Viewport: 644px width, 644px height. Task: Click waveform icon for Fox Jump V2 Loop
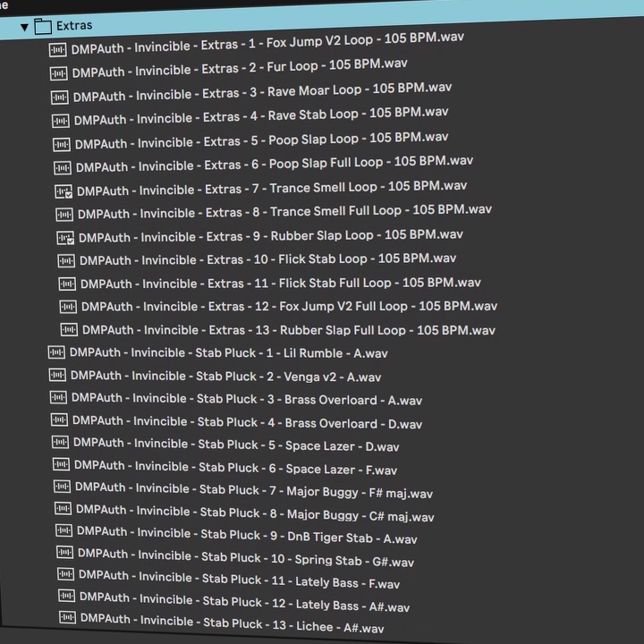(57, 50)
